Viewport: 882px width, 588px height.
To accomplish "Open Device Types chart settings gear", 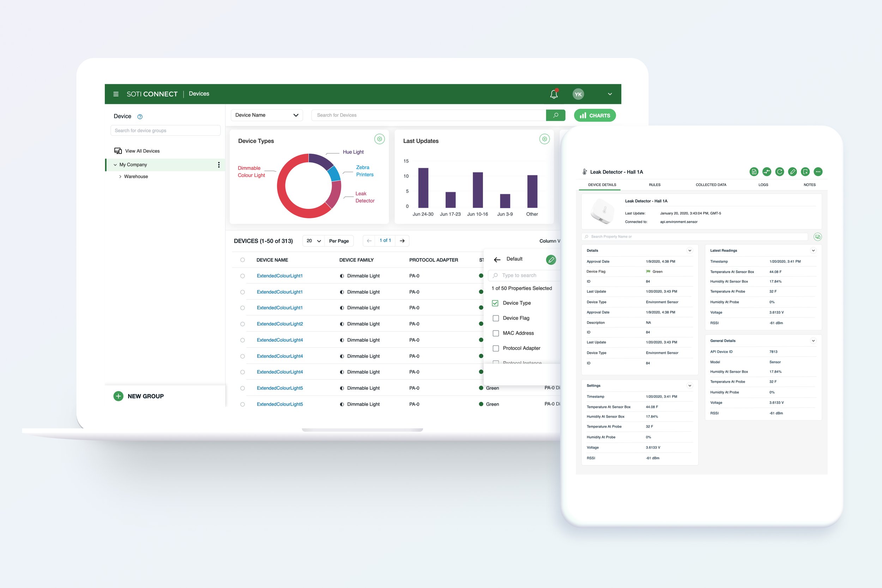I will [x=379, y=139].
